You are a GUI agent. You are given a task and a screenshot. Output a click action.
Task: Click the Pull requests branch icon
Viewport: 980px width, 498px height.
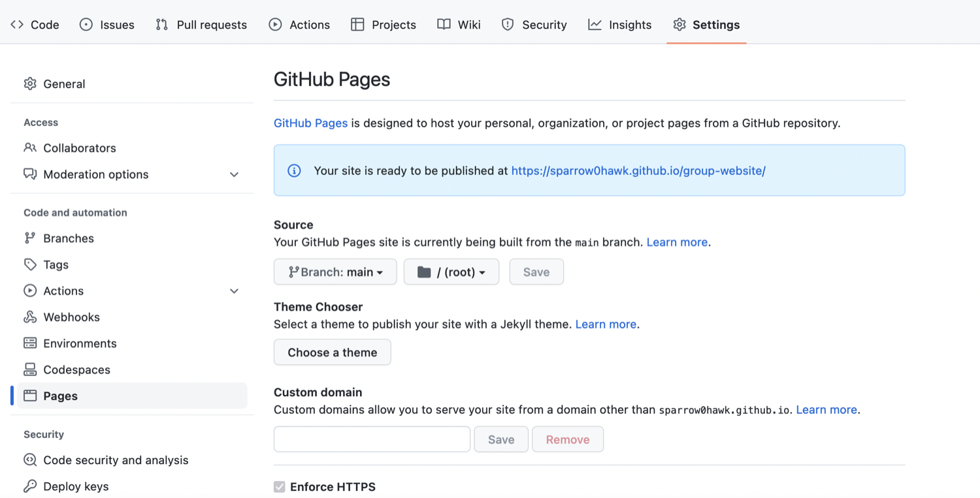point(162,25)
